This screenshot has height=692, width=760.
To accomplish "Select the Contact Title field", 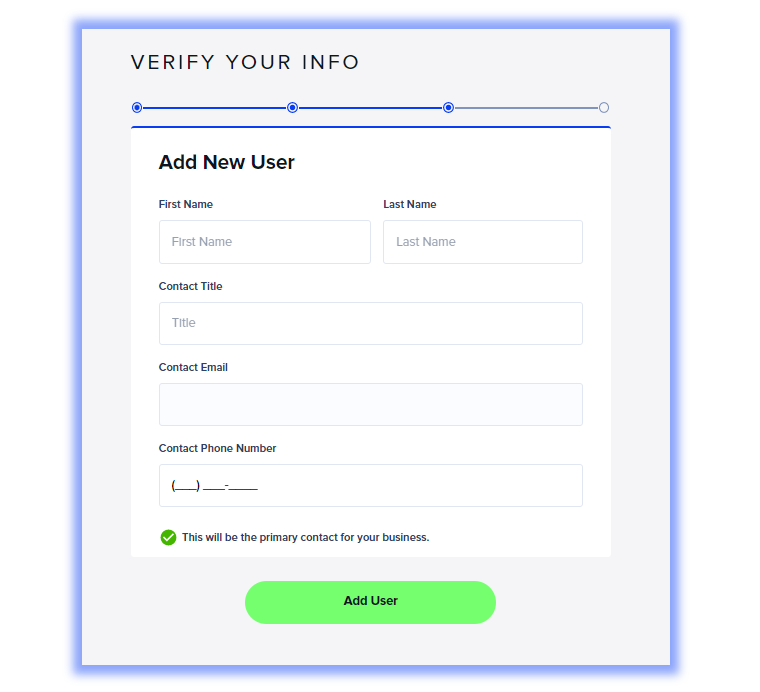I will pos(370,323).
